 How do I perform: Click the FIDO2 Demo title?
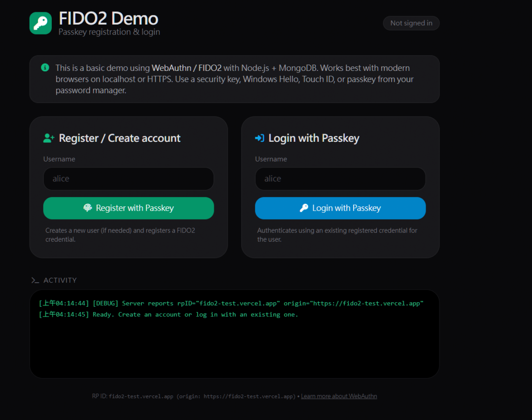click(x=108, y=18)
